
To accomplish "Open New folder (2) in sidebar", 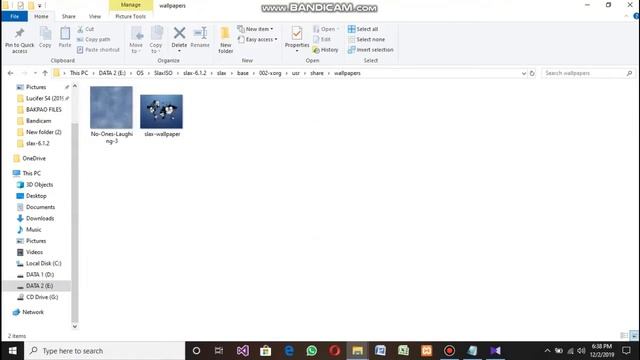I will pyautogui.click(x=43, y=132).
